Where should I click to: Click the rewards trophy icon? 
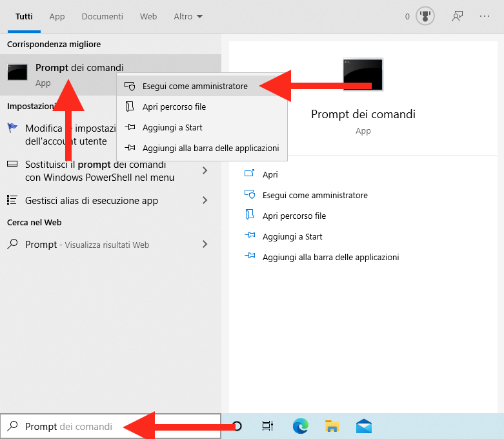click(x=425, y=16)
